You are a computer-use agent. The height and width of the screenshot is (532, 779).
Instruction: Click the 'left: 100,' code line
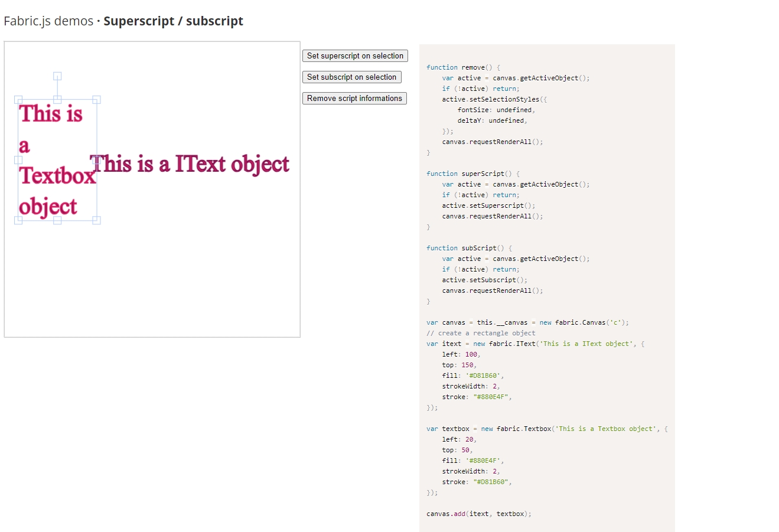[x=461, y=354]
